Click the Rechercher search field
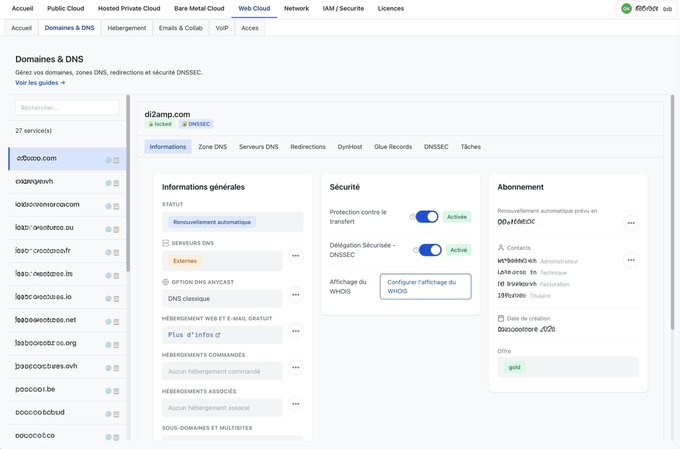This screenshot has height=449, width=680. click(x=67, y=107)
